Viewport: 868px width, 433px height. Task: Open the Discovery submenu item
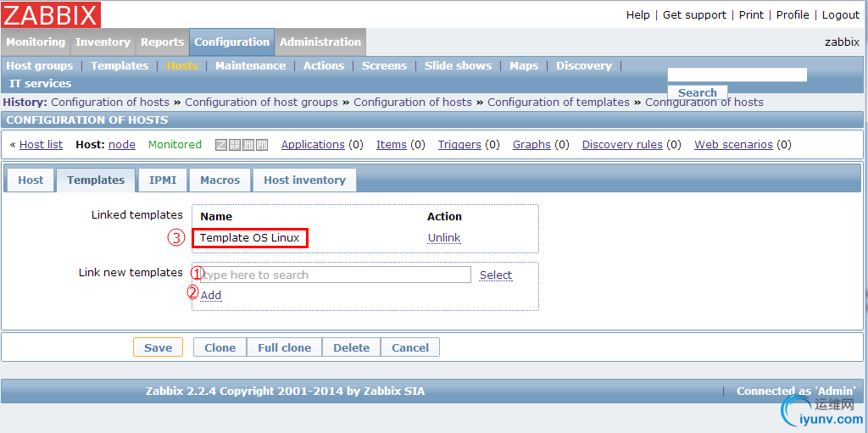coord(584,66)
